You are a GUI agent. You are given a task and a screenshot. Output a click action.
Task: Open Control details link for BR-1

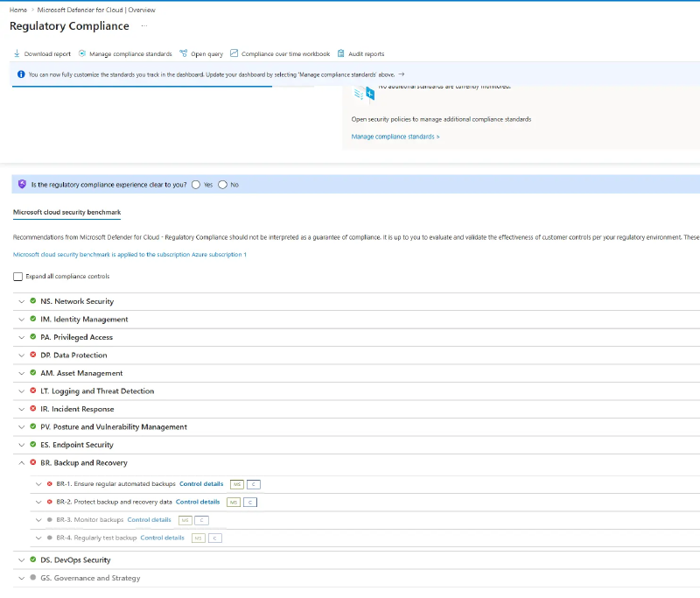tap(201, 483)
